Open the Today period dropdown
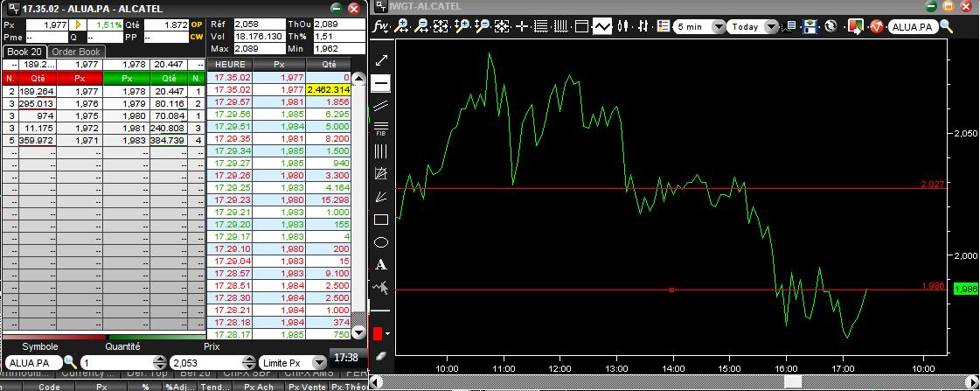980x391 pixels. (771, 27)
